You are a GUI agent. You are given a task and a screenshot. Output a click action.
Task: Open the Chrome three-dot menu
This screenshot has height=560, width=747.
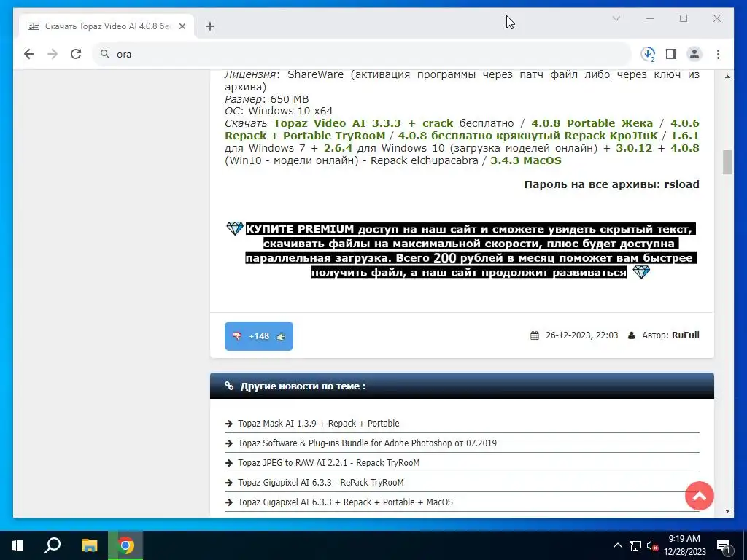[x=718, y=54]
